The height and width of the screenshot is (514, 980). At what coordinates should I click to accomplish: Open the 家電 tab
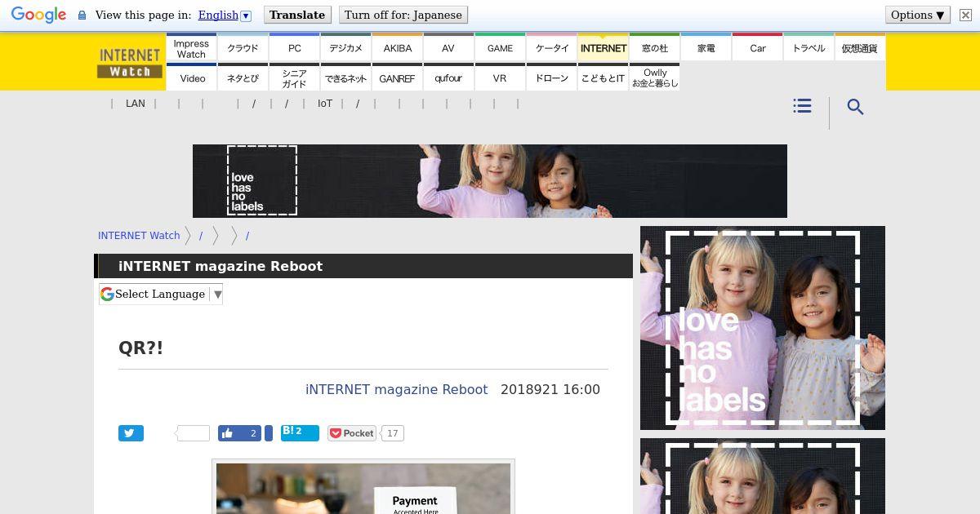706,48
